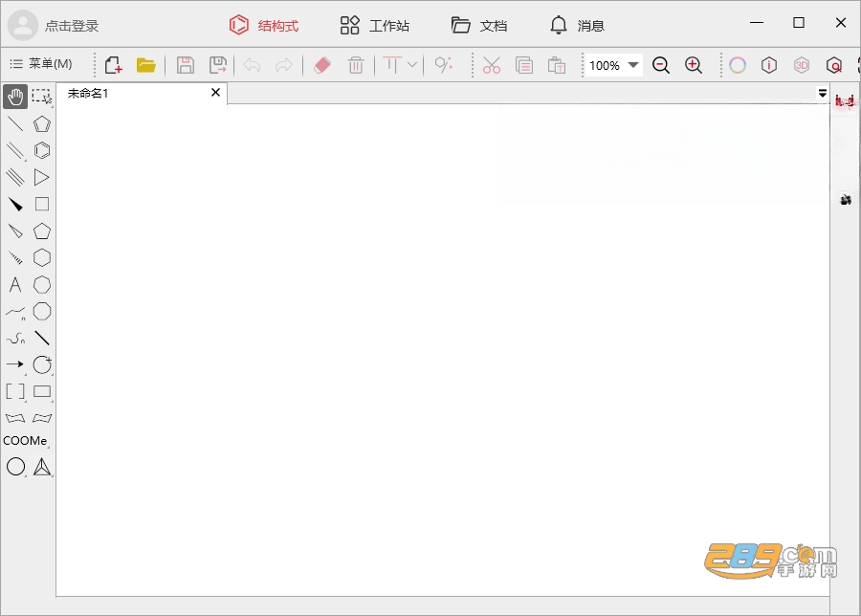The width and height of the screenshot is (861, 616).
Task: Select the circle with plus charge tool
Action: click(42, 364)
